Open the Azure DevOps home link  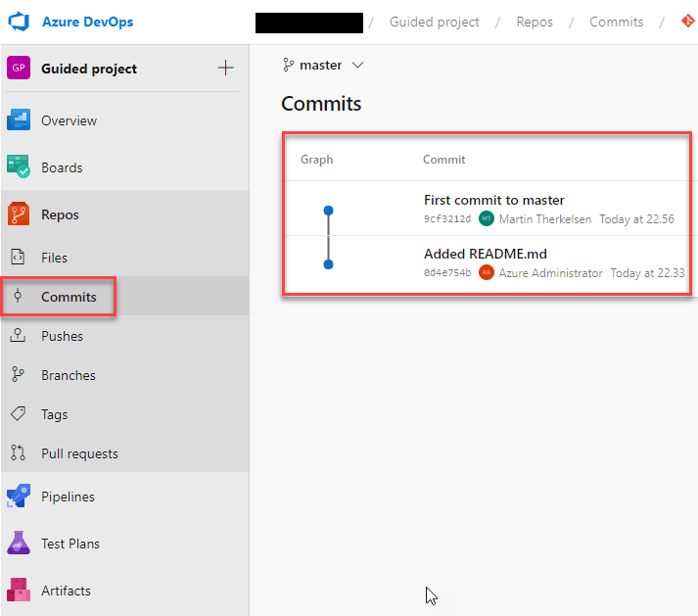87,22
